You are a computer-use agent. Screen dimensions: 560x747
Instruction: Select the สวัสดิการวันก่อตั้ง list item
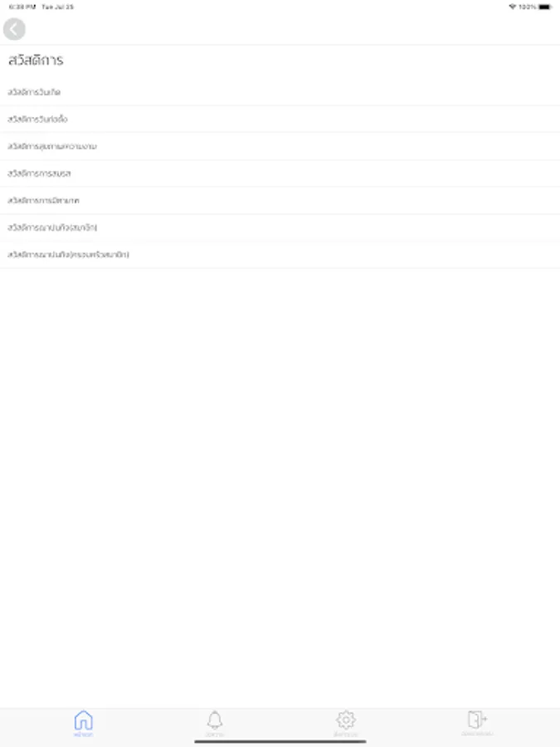coord(280,119)
